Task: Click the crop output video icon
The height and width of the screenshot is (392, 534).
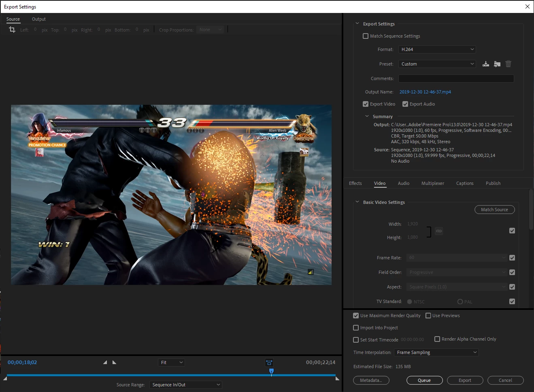Action: pos(12,30)
